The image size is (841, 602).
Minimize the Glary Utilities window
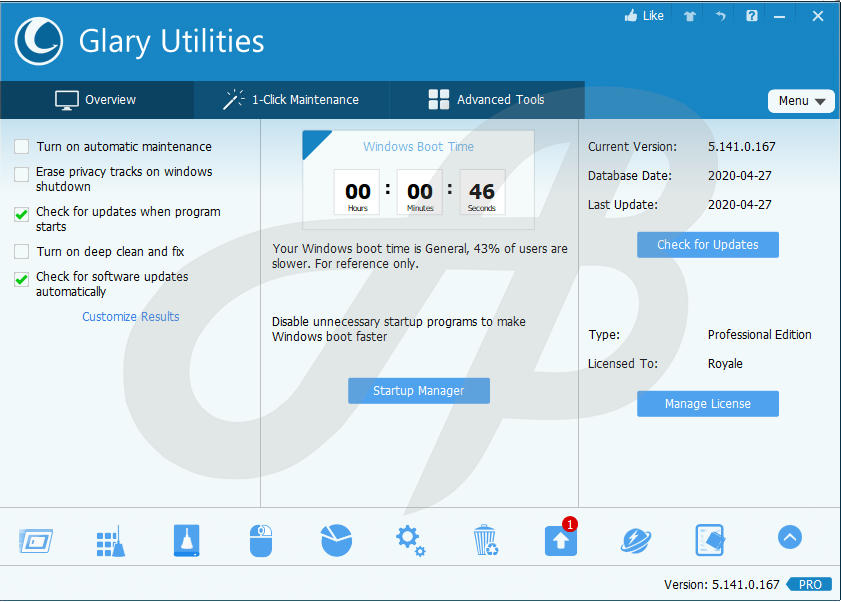(x=779, y=17)
